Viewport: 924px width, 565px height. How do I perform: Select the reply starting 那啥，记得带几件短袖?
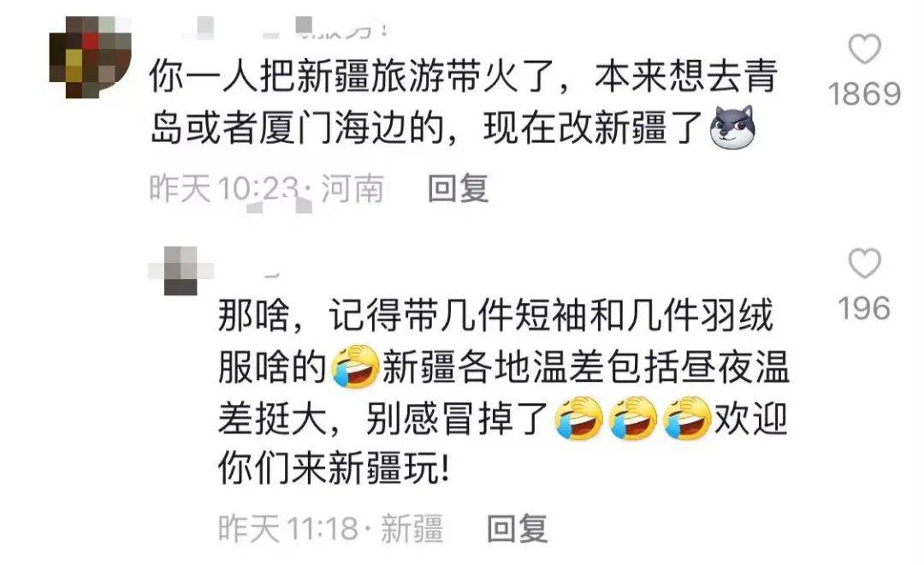(x=504, y=392)
